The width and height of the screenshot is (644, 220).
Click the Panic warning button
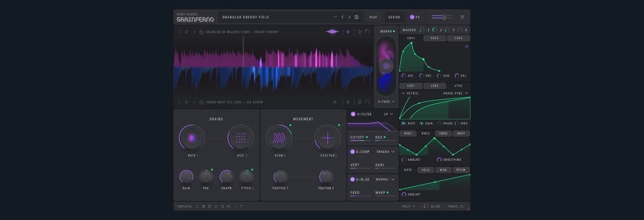pyautogui.click(x=455, y=206)
